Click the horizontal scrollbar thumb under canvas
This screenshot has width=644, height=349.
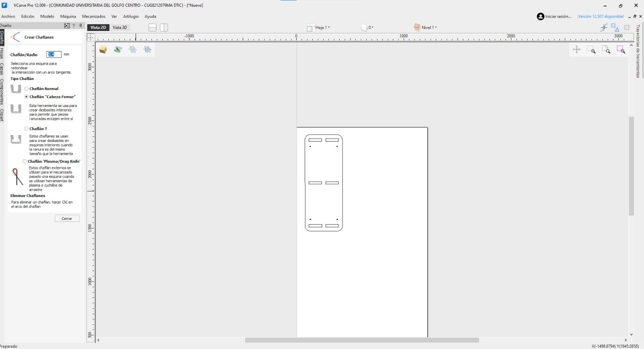tap(362, 340)
